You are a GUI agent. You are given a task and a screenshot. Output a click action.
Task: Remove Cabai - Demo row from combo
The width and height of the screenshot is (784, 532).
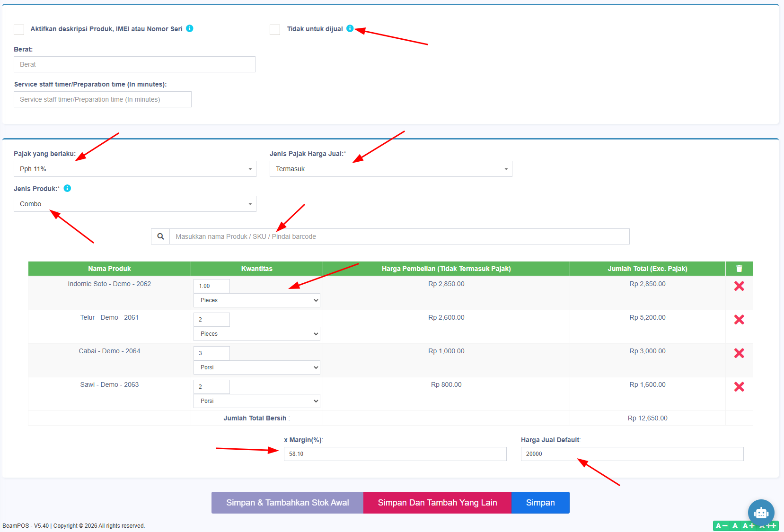tap(739, 353)
